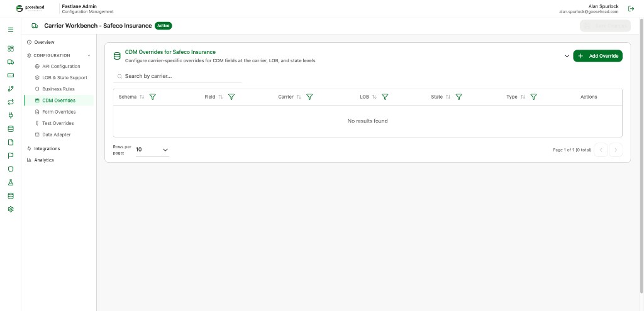
Task: Click the 'CDM Overrides for Safeco Insurance' title
Action: tap(170, 52)
